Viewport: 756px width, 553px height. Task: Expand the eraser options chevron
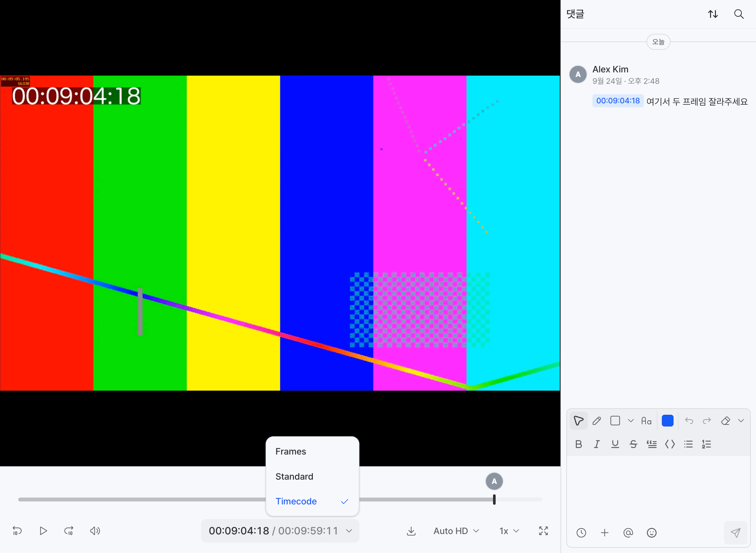[x=741, y=421]
